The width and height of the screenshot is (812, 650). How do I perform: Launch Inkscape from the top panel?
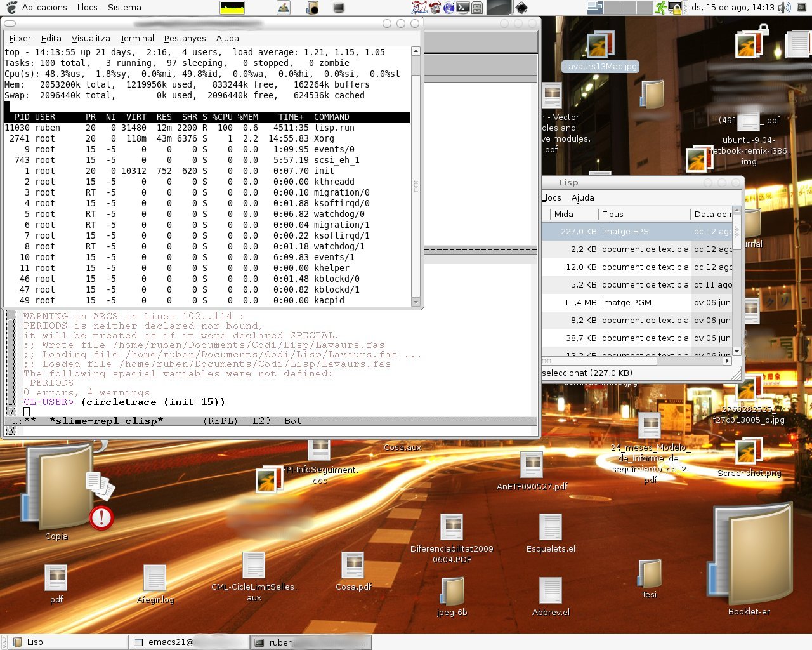(x=521, y=8)
